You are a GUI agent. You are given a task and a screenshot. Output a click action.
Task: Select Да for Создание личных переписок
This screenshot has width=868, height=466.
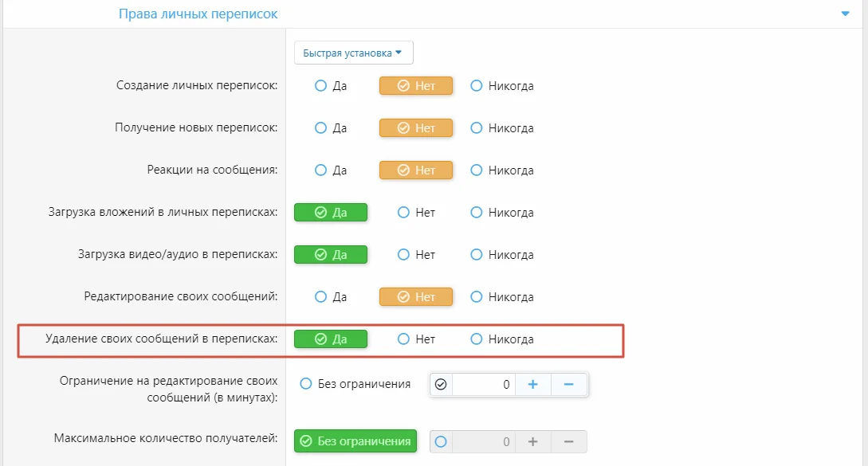point(331,86)
